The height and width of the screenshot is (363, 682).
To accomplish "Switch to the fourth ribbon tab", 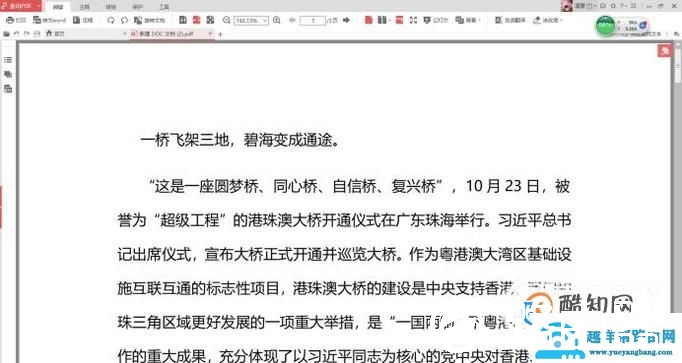I will [x=137, y=7].
